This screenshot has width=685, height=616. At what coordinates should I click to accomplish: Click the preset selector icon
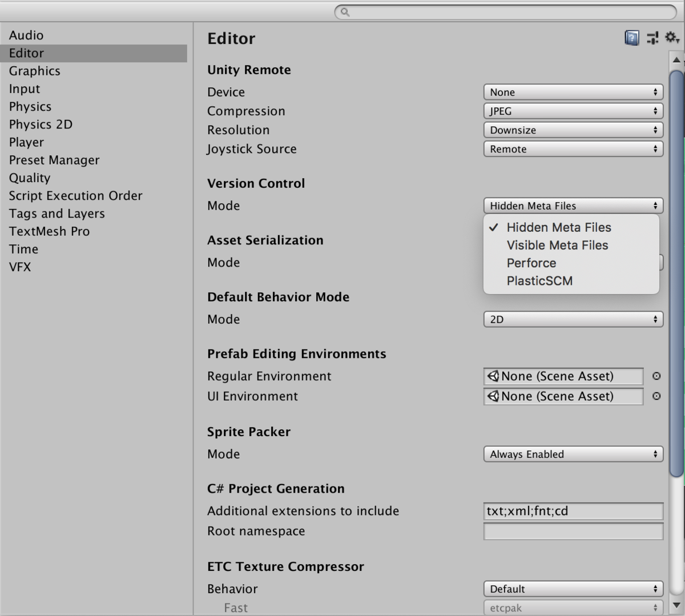(x=651, y=37)
